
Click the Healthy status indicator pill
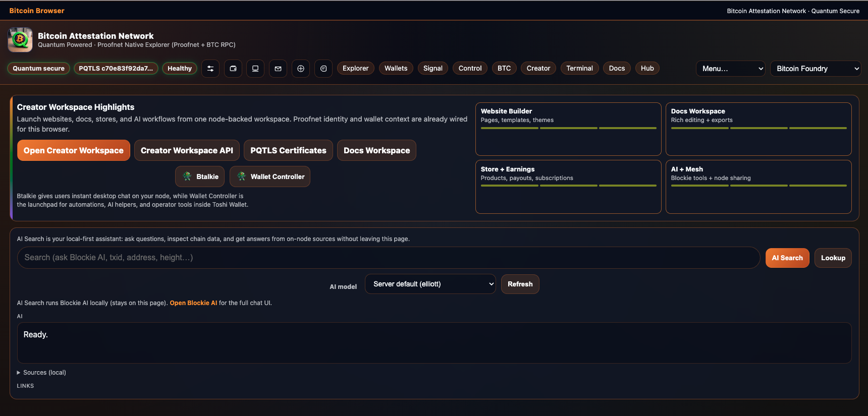[180, 69]
